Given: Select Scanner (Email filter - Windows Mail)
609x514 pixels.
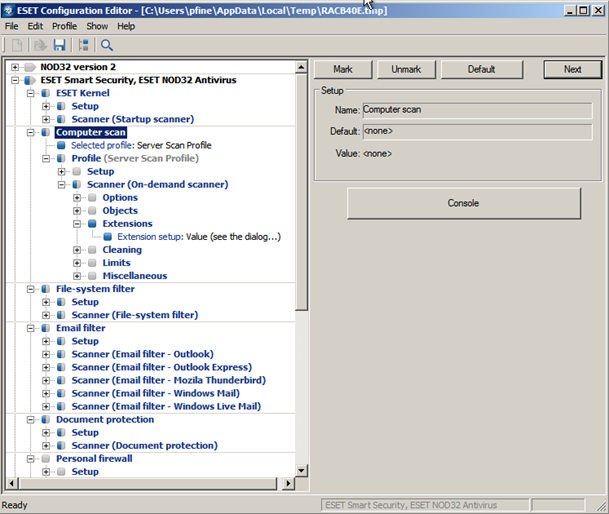Looking at the screenshot, I should point(155,393).
